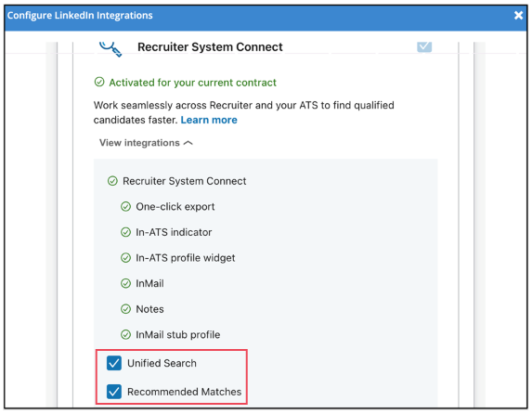Toggle the Recruiter System Connect header checkbox
This screenshot has height=414, width=532.
[x=424, y=46]
